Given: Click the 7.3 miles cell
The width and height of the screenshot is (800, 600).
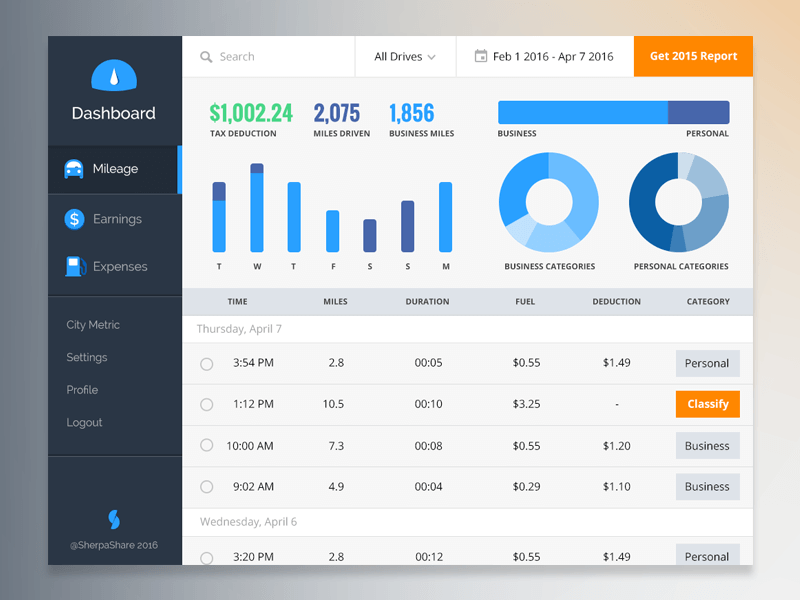Looking at the screenshot, I should coord(336,446).
